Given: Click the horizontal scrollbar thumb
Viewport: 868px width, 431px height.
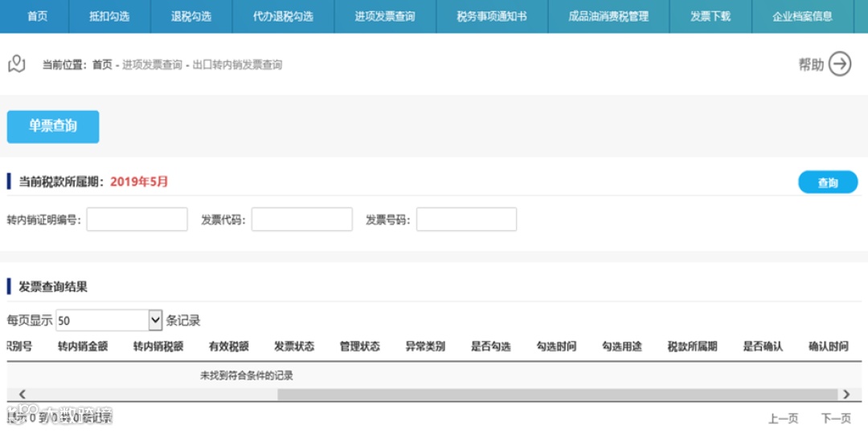Looking at the screenshot, I should click(558, 395).
